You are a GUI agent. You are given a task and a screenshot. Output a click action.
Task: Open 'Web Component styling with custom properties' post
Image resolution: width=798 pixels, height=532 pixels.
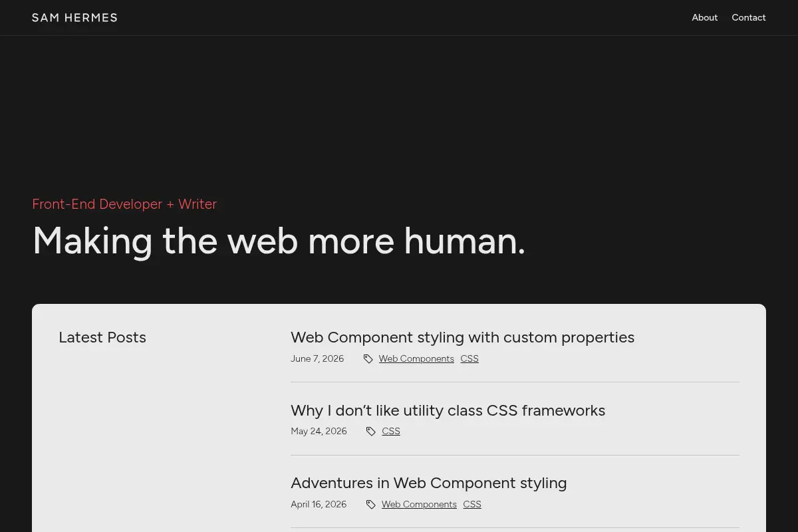click(x=462, y=337)
